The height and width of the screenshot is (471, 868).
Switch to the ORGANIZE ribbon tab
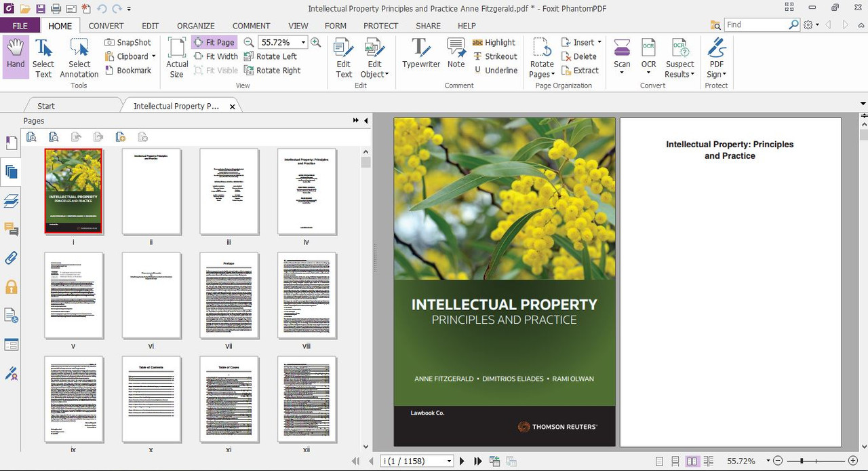pos(196,26)
